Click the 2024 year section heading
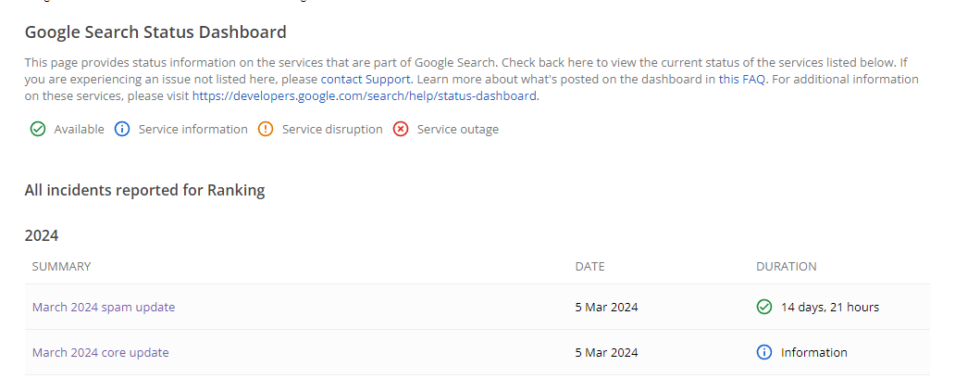Image resolution: width=980 pixels, height=391 pixels. click(x=42, y=235)
